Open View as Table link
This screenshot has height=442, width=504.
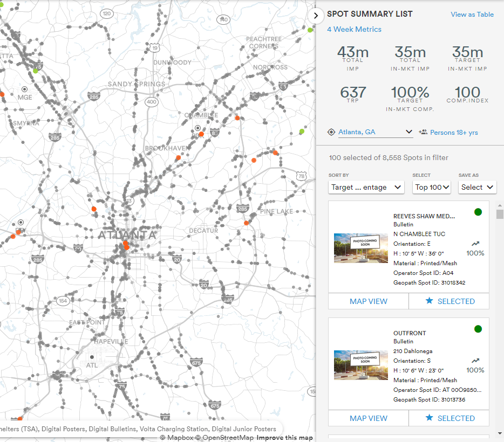click(472, 15)
